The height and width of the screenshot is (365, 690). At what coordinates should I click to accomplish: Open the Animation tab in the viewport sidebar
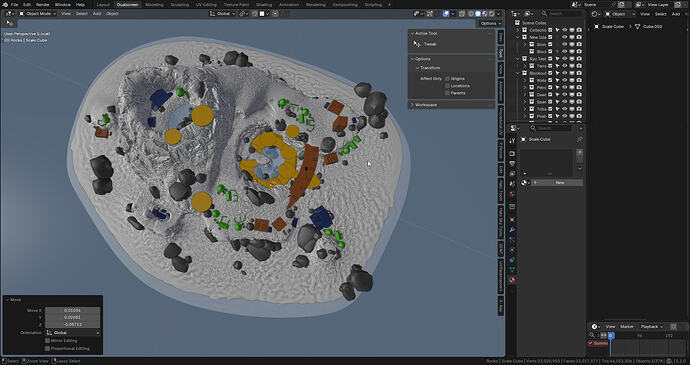tap(501, 91)
